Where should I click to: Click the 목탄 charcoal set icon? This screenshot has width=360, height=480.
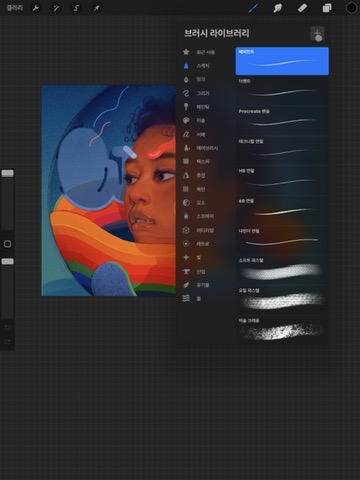[x=186, y=189]
